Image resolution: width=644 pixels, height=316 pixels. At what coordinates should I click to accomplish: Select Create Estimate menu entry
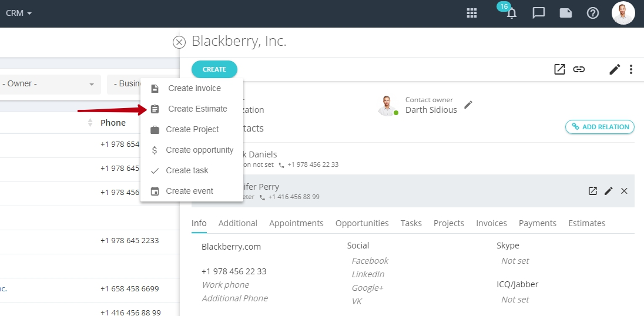192,109
